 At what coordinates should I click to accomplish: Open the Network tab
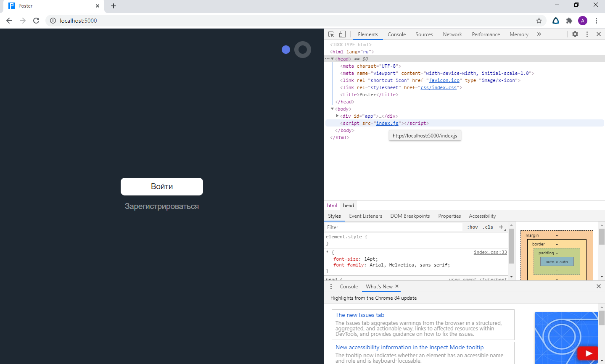point(452,34)
